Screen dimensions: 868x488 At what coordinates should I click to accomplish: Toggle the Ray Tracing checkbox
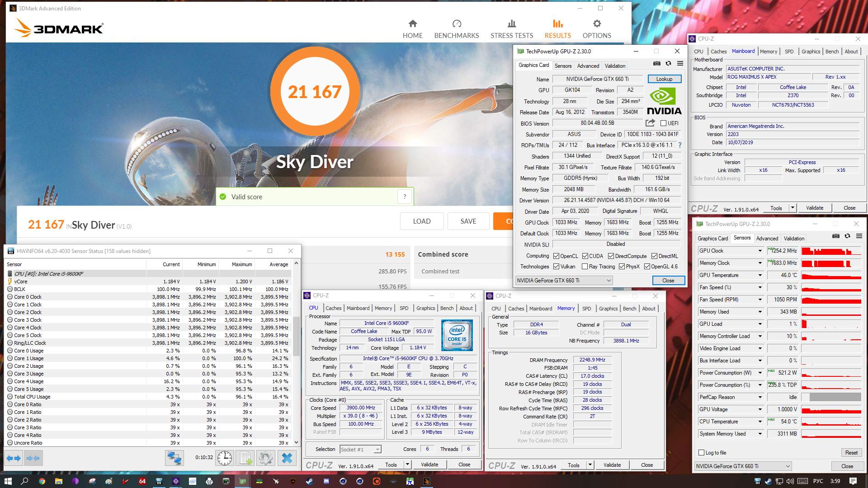(585, 267)
